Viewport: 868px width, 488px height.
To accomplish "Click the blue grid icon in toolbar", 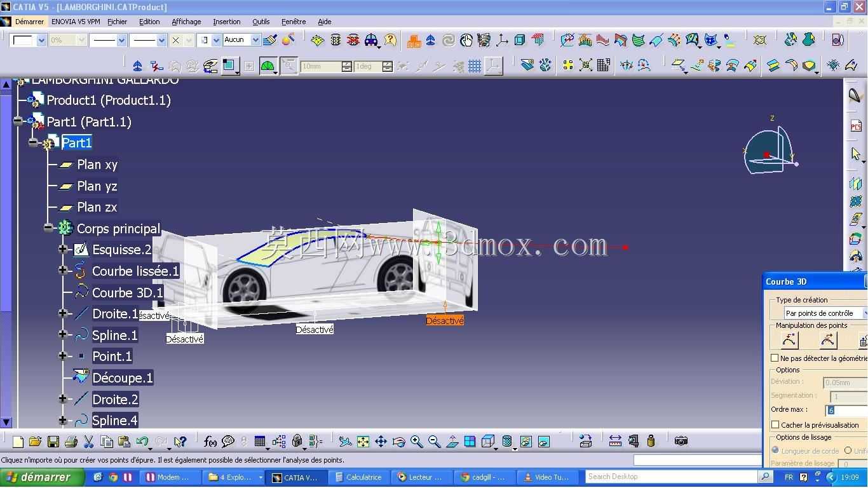I will pyautogui.click(x=475, y=66).
